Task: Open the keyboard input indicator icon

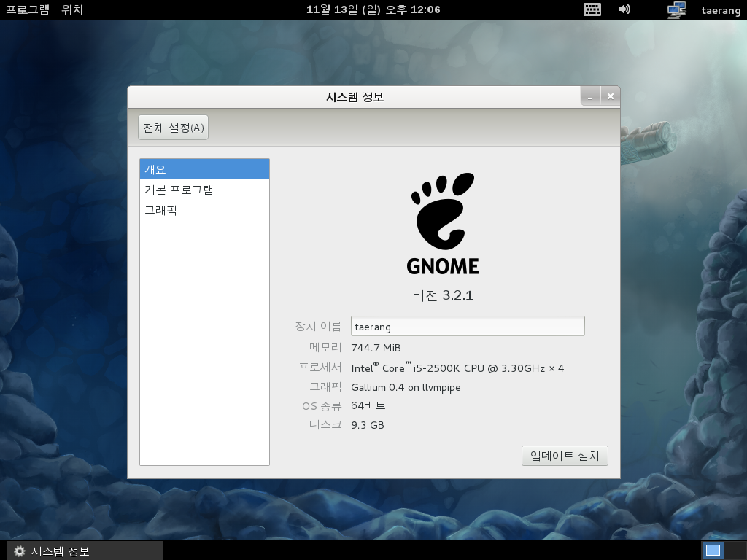Action: pos(592,9)
